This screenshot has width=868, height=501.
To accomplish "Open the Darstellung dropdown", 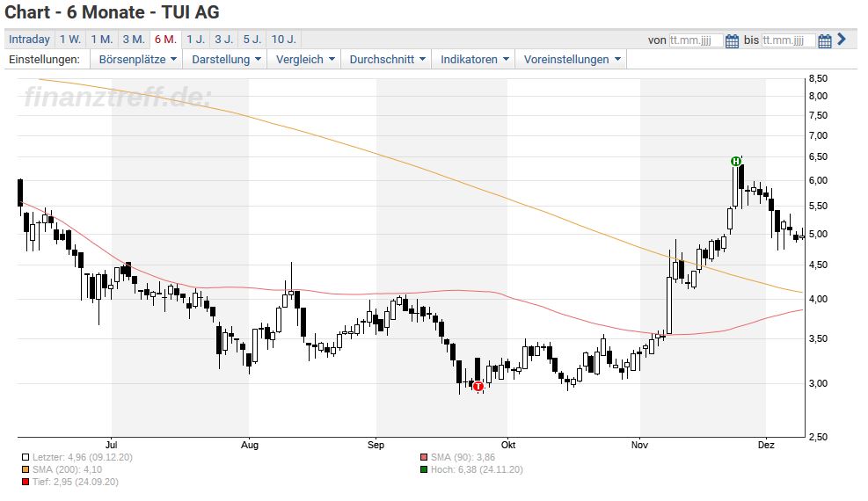I will 226,59.
